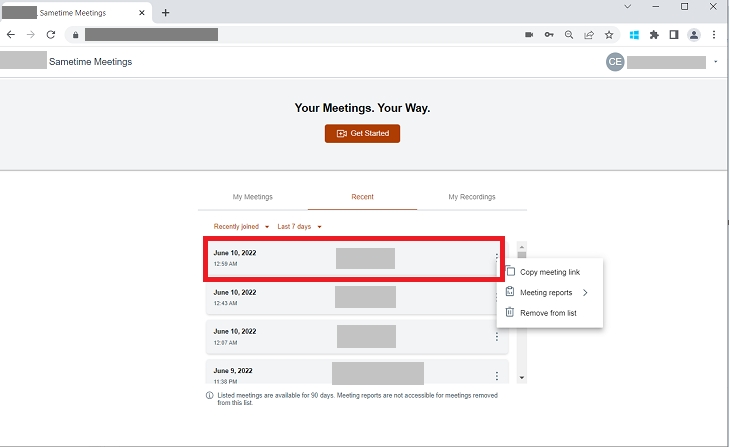Screen dimensions: 730x447
Task: Expand the Recently joined filter dropdown
Action: click(x=242, y=227)
